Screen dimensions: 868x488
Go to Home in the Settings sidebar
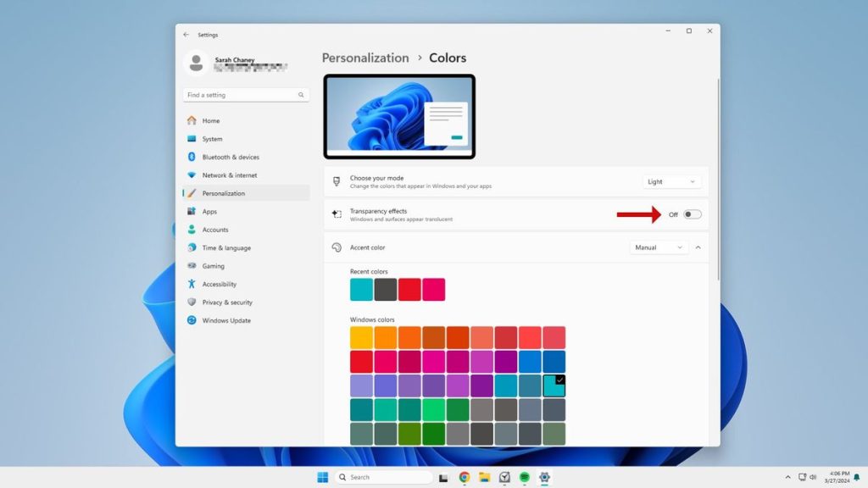pos(212,120)
